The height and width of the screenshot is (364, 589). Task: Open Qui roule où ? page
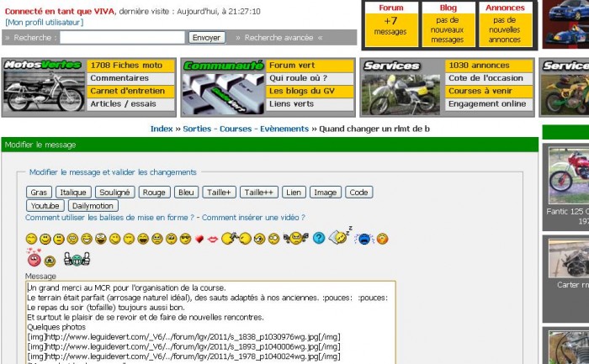(x=310, y=78)
